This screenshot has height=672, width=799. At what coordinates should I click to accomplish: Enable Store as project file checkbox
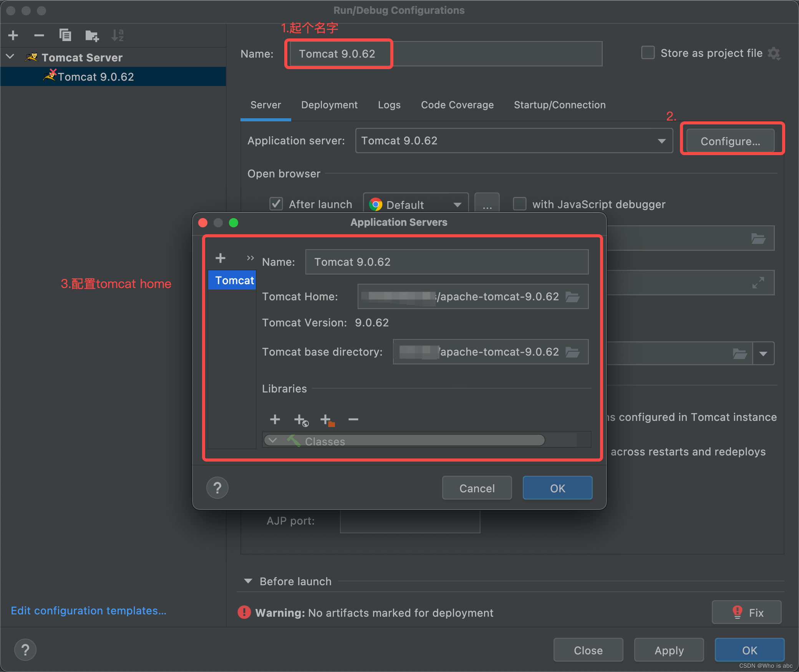(x=648, y=53)
